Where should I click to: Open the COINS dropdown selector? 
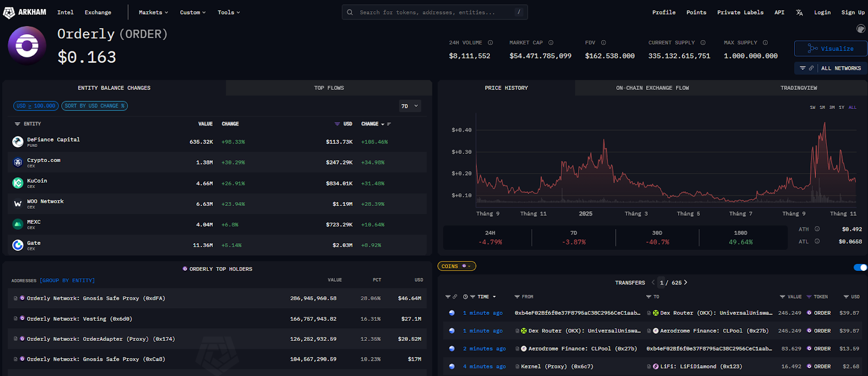click(456, 266)
